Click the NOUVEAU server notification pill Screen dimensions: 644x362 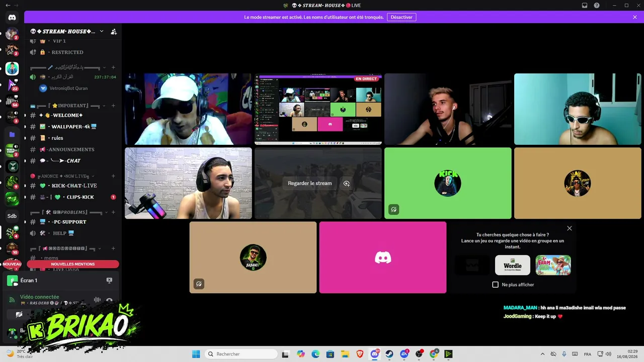pos(12,264)
